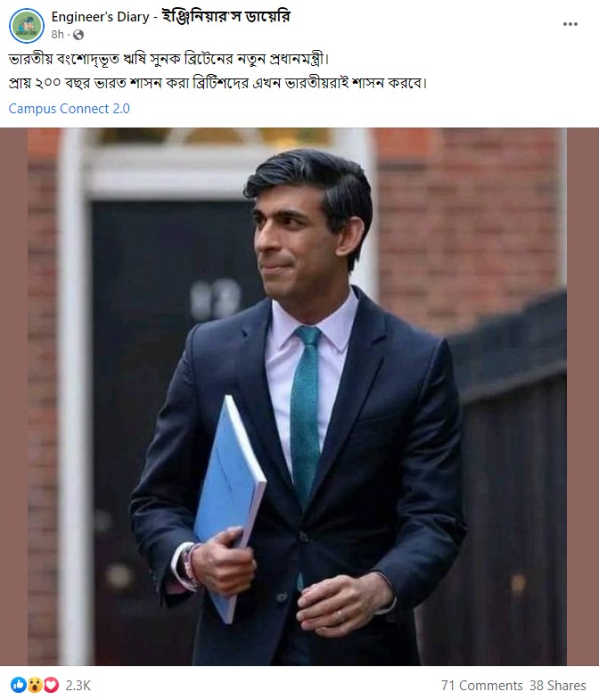Viewport: 599px width, 700px height.
Task: Open the Campus Connect 2.0 link
Action: tap(70, 109)
